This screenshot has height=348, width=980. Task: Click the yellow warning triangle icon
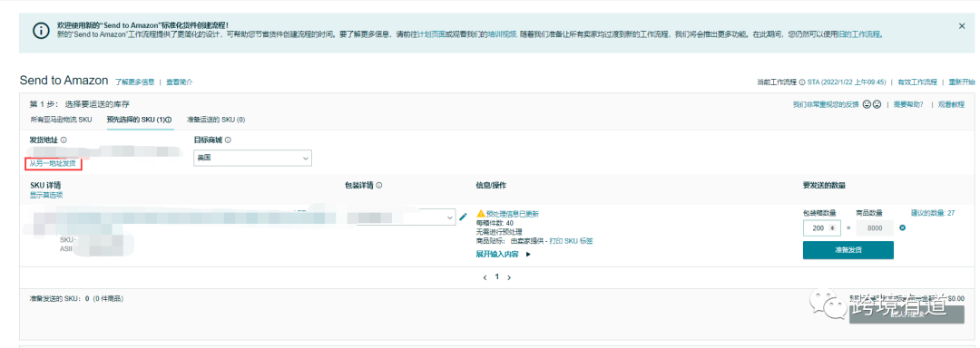[481, 214]
